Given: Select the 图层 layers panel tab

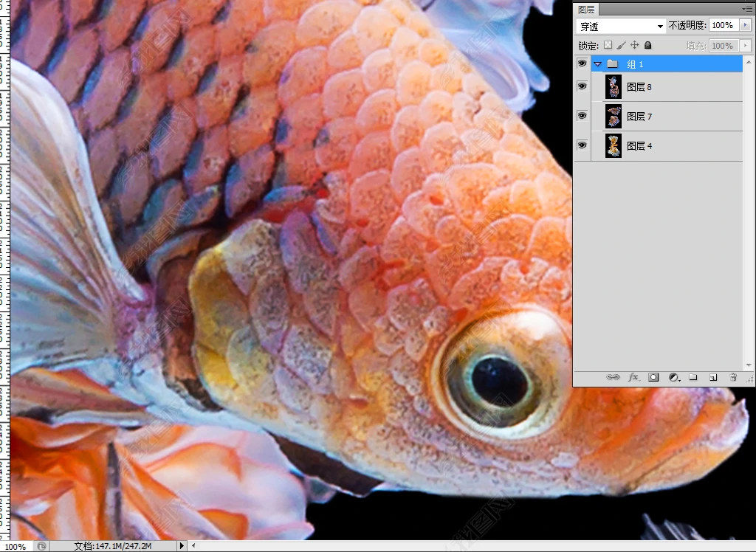Looking at the screenshot, I should click(x=587, y=10).
